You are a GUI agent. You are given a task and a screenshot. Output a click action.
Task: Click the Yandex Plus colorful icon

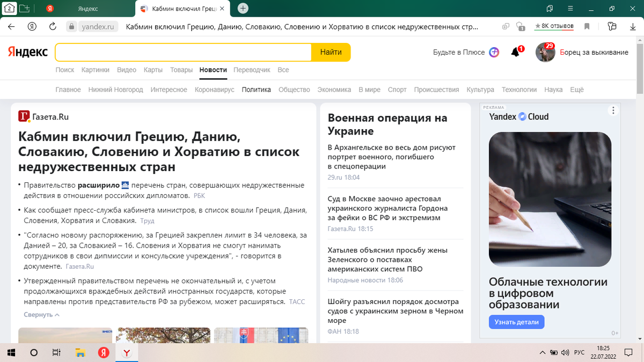click(x=494, y=52)
